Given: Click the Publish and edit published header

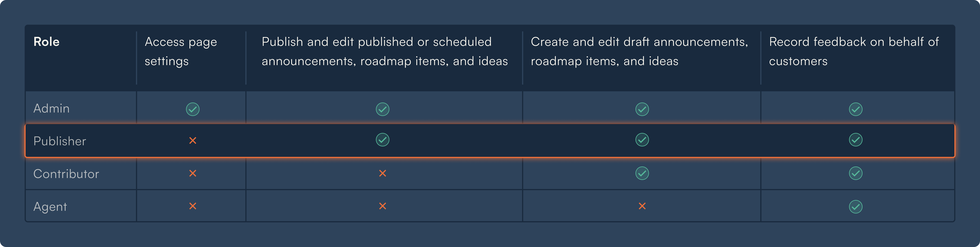Looking at the screenshot, I should pyautogui.click(x=385, y=51).
